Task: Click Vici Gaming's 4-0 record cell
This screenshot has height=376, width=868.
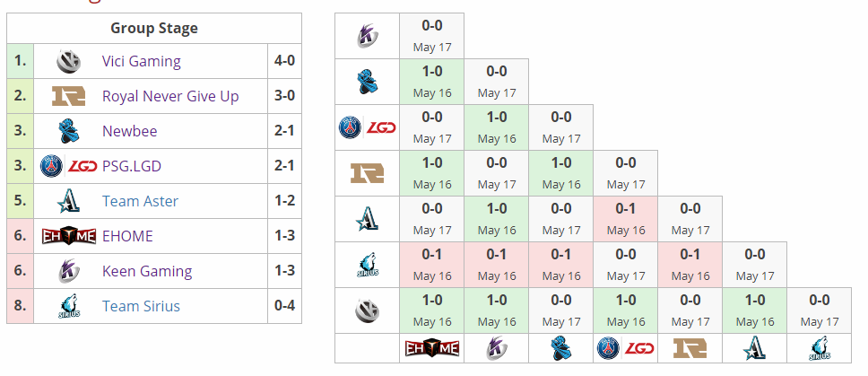Action: tap(284, 61)
